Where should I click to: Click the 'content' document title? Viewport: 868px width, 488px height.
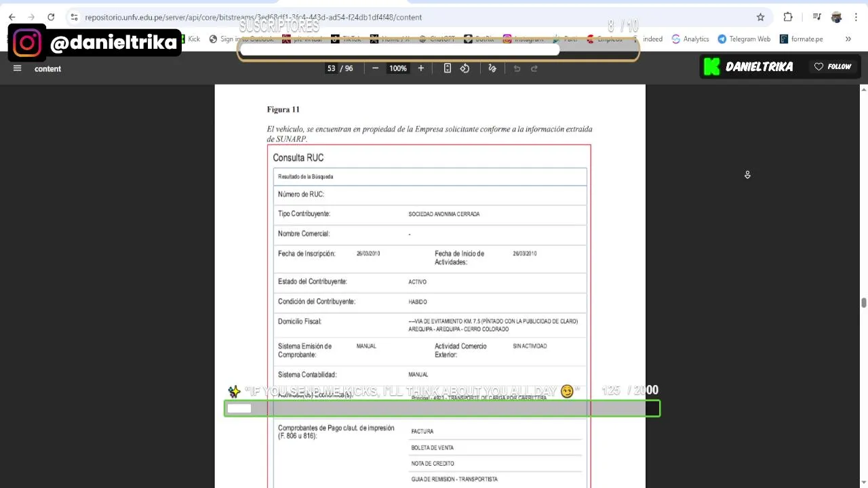coord(47,68)
